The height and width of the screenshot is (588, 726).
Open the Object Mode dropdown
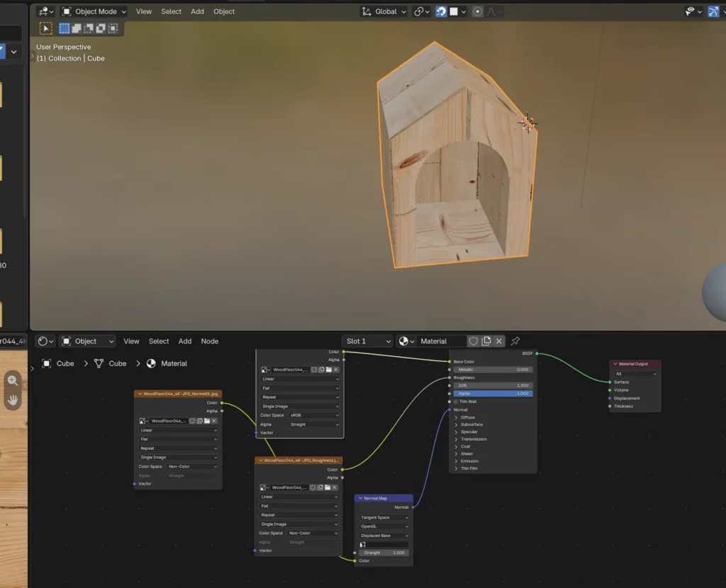click(x=94, y=11)
